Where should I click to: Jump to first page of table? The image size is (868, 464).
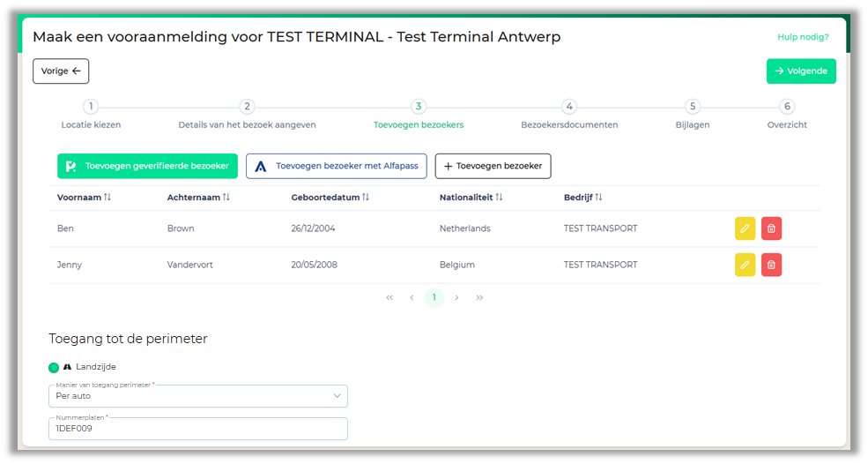tap(389, 298)
